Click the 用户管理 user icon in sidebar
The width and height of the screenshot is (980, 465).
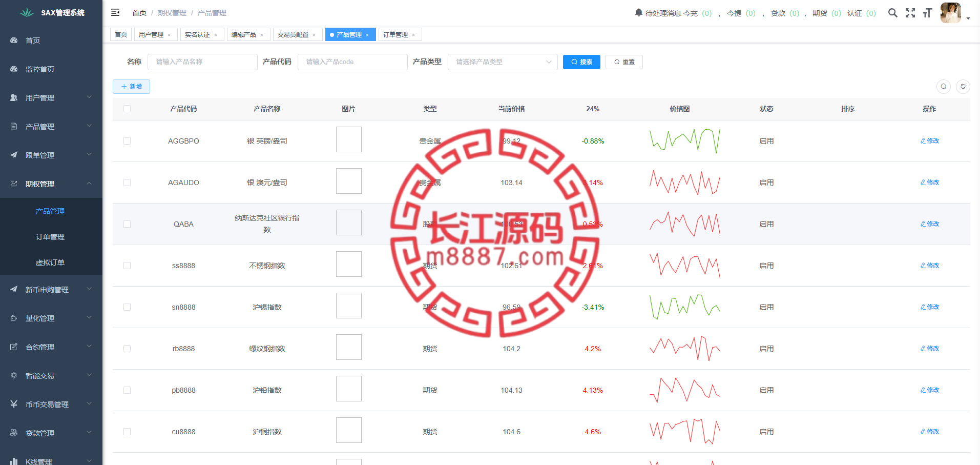click(x=14, y=97)
